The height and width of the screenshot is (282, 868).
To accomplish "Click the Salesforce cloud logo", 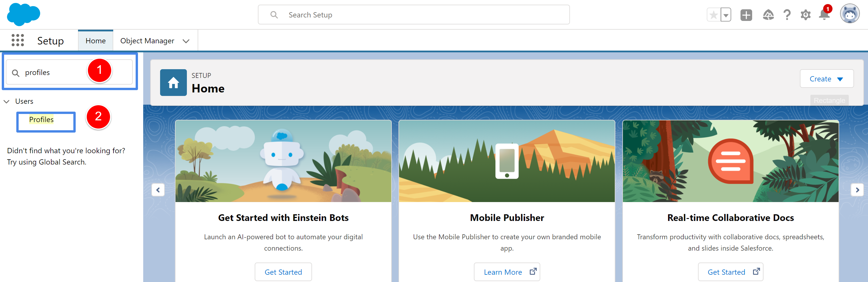I will tap(23, 14).
